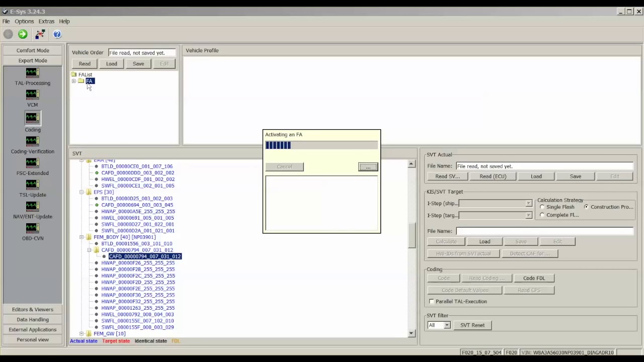Open the TAL-Processing module icon
This screenshot has width=644, height=362.
click(x=32, y=73)
